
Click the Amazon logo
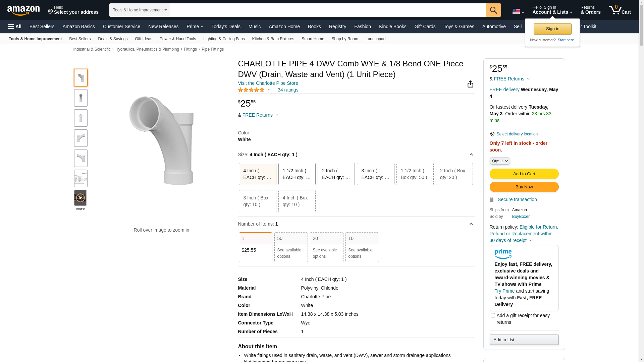(x=23, y=11)
